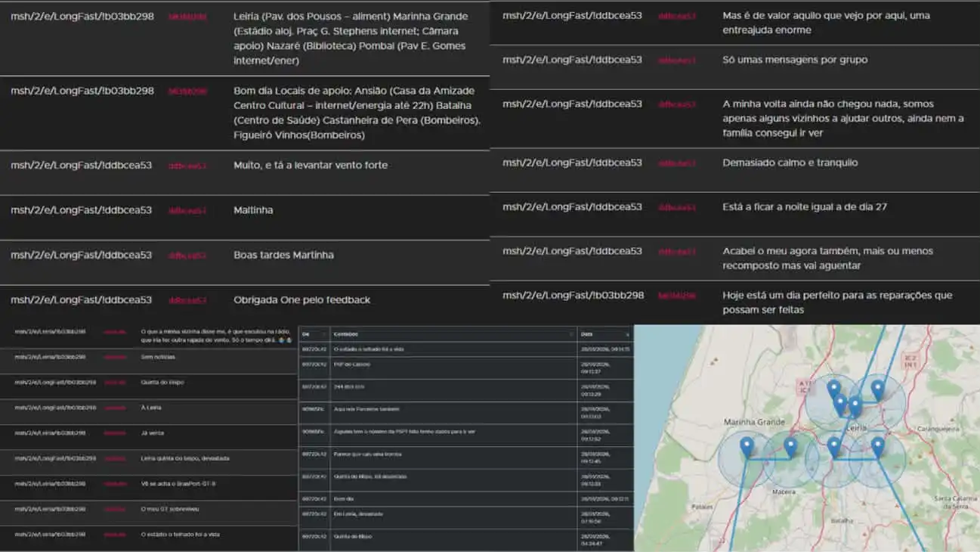Viewport: 980px width, 552px height.
Task: Click the A1 road shield on the map
Action: point(803,387)
